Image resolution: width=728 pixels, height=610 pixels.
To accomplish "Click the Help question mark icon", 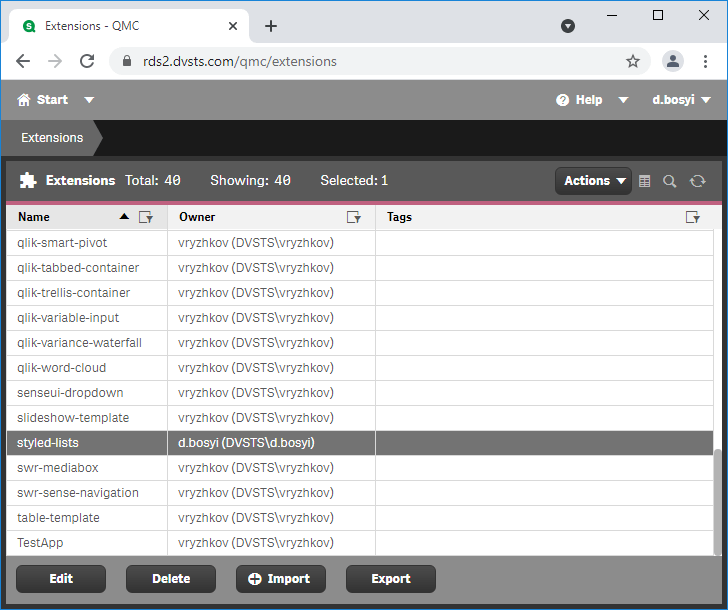I will (562, 100).
